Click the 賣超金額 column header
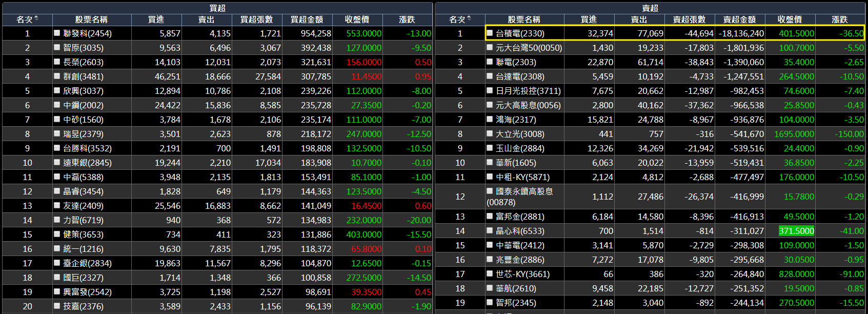The width and height of the screenshot is (868, 314). click(739, 19)
